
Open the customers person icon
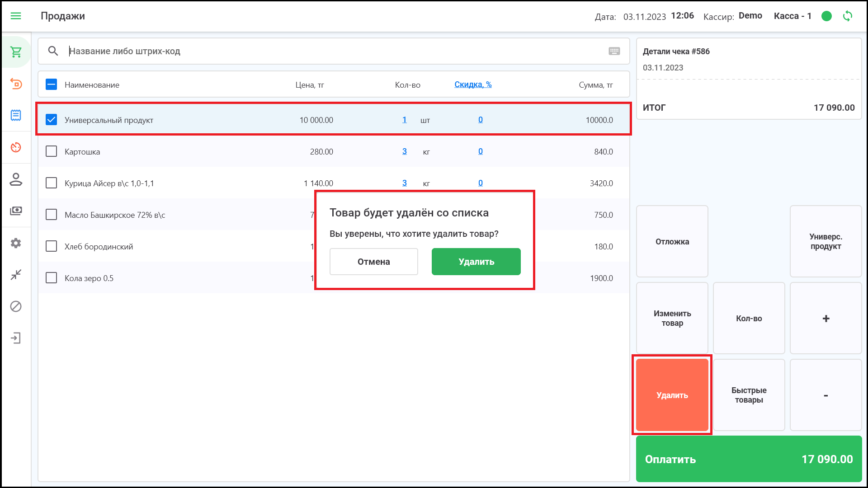pos(16,179)
